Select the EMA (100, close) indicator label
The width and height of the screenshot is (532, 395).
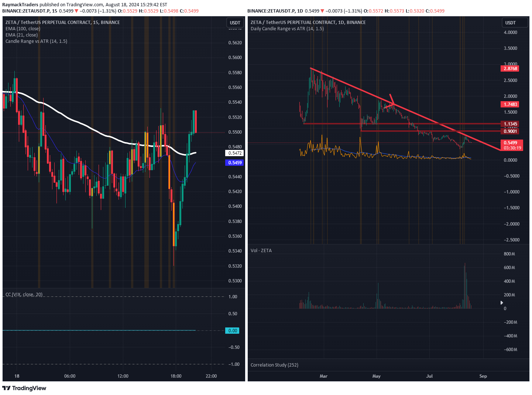point(23,29)
